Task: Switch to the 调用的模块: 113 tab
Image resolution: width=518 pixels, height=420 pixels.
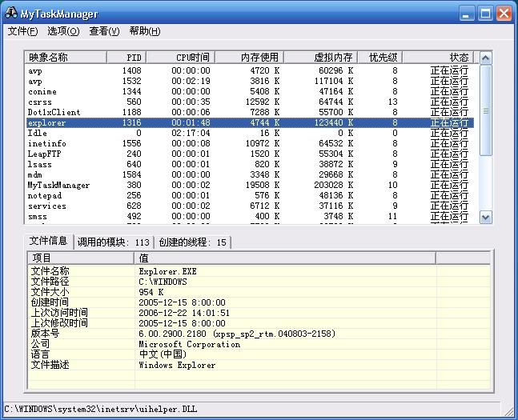Action: pos(114,242)
